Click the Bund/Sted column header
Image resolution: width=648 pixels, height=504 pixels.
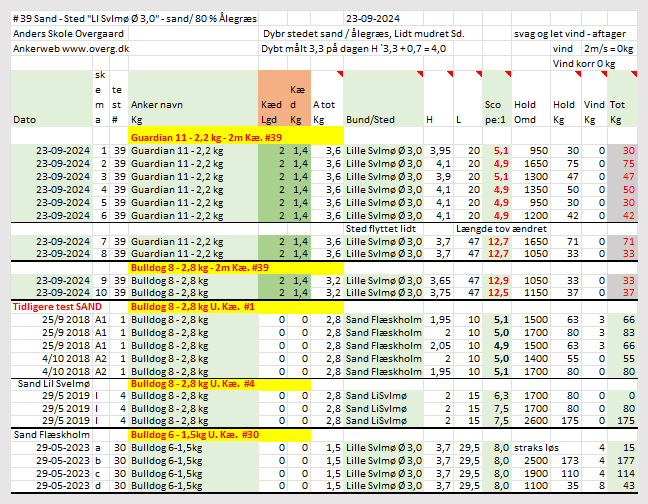pos(370,118)
